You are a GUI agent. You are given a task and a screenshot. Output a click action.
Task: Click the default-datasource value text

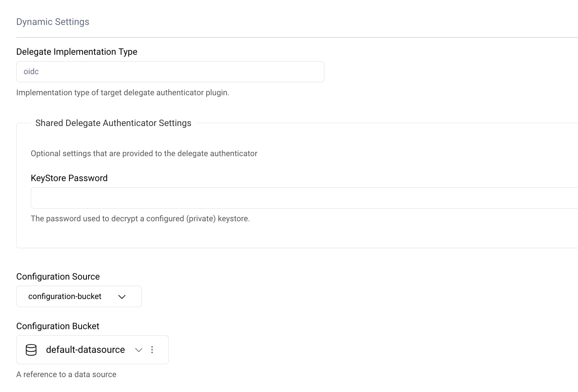click(86, 350)
